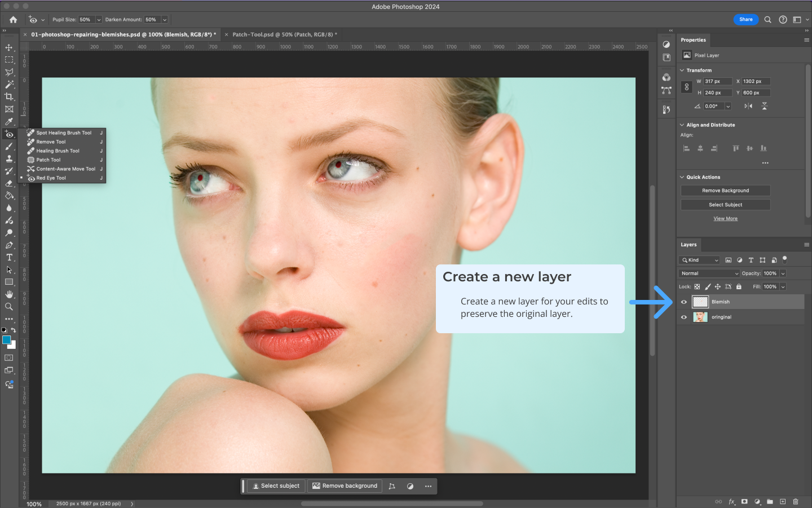Choose Patch Tool from the flyout menu
The image size is (812, 508).
click(x=48, y=160)
